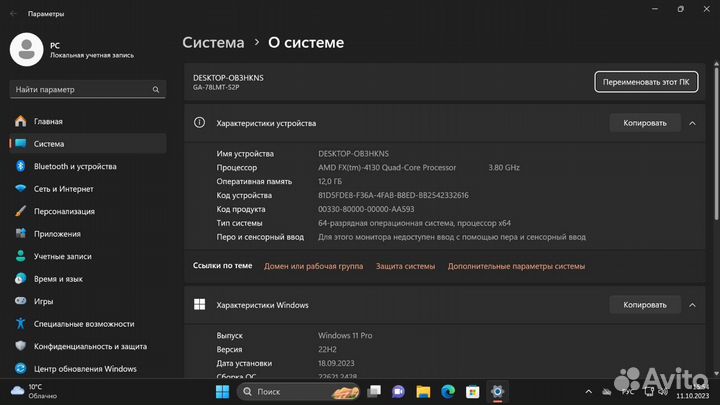Open Приложения settings page
720x405 pixels.
(x=57, y=234)
